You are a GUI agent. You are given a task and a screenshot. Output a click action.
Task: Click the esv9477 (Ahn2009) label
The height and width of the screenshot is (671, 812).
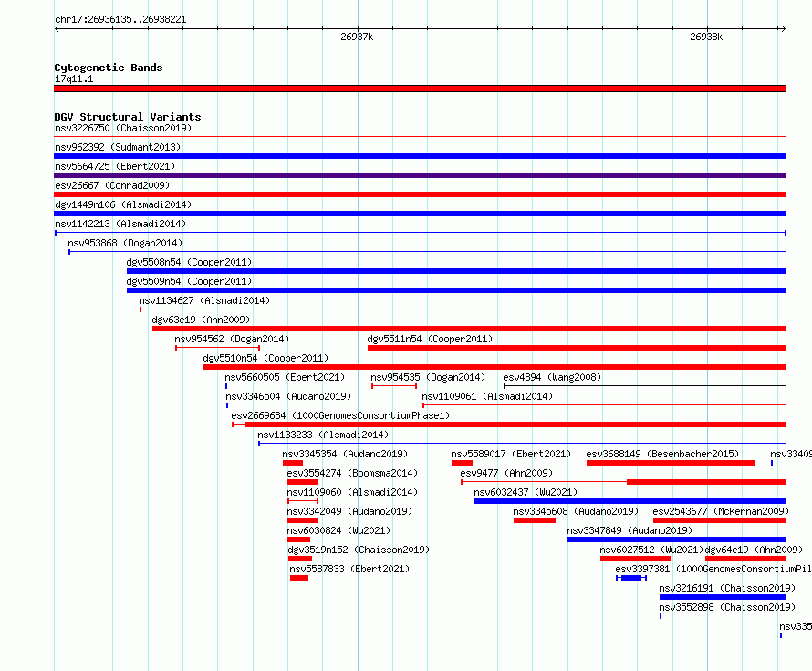click(506, 473)
